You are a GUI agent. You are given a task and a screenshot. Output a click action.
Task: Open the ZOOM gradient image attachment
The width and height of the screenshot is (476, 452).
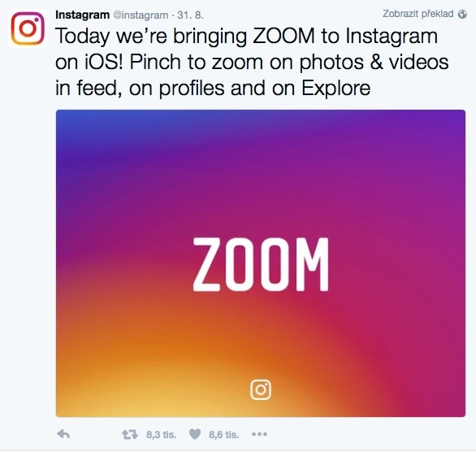(x=261, y=263)
